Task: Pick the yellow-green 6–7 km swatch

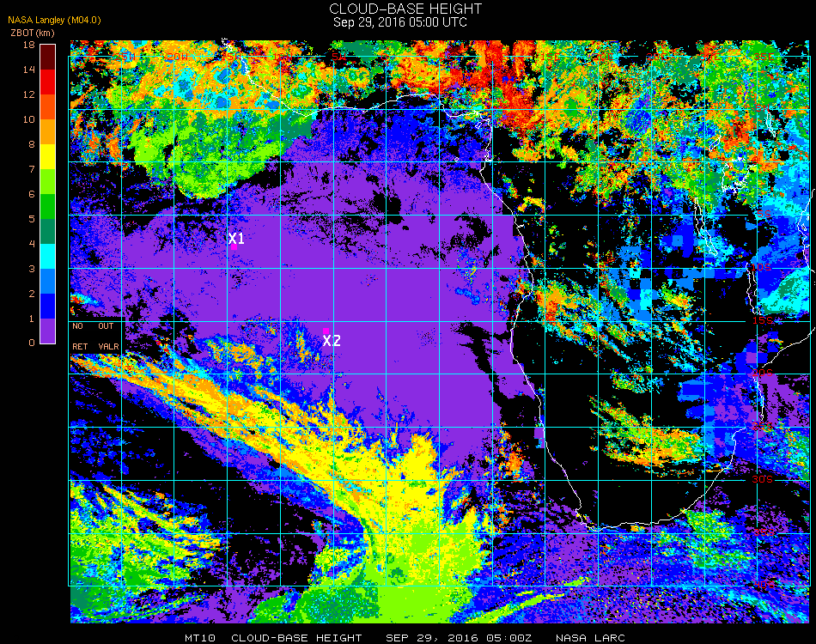Action: click(48, 181)
